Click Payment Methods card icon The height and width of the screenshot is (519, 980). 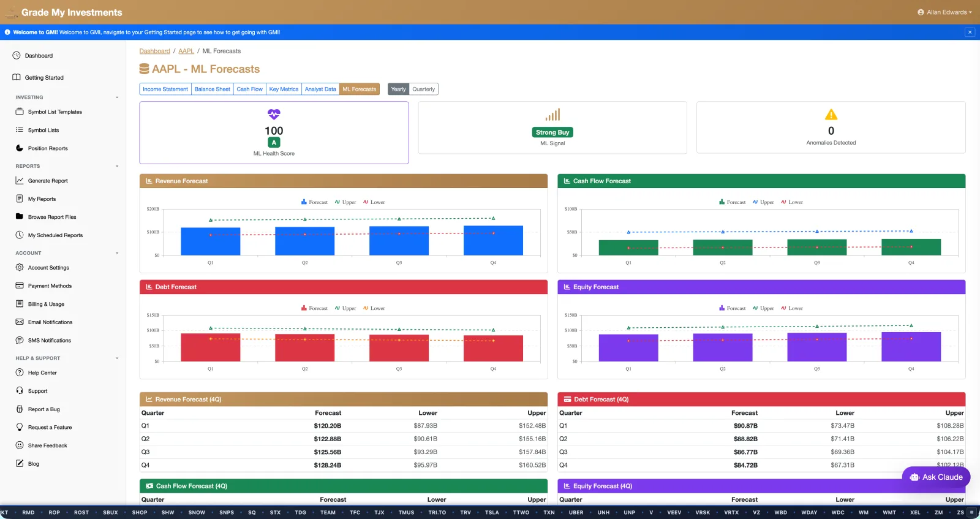pos(20,286)
